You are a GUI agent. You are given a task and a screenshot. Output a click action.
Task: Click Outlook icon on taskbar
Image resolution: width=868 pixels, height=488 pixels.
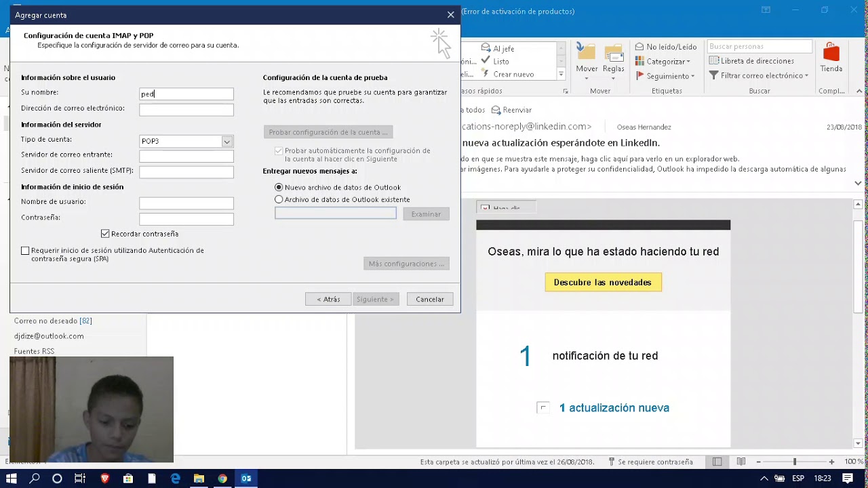coord(246,479)
